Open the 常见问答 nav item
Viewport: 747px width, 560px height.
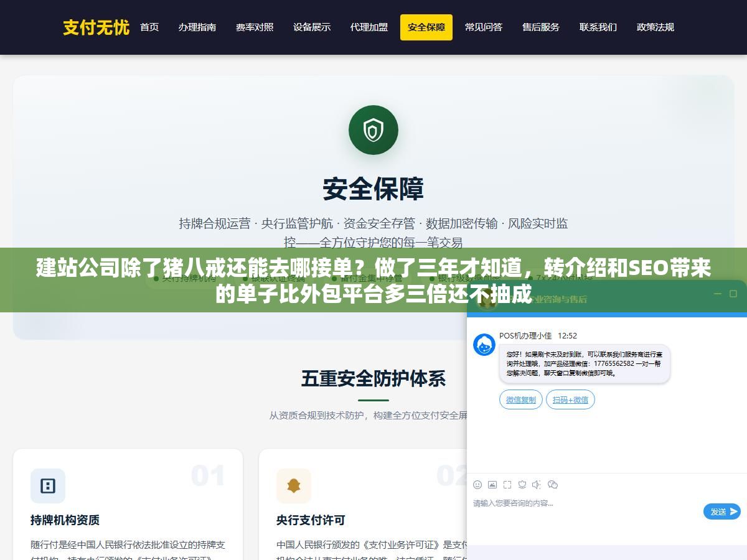coord(484,27)
